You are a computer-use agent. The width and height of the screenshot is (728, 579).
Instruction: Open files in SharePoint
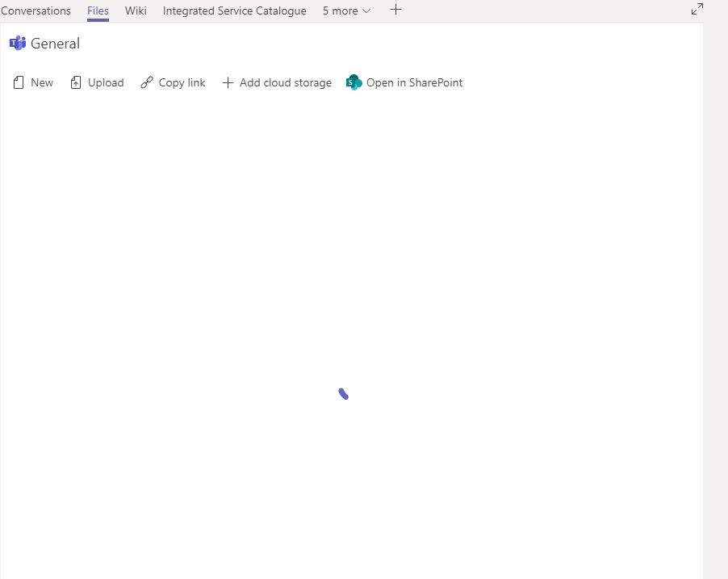tap(404, 82)
